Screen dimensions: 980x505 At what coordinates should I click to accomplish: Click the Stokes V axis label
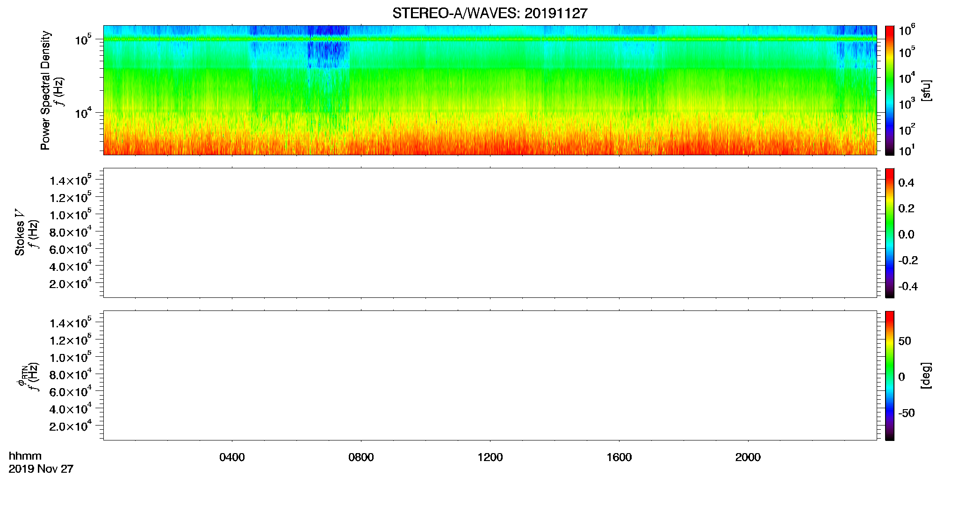point(20,233)
